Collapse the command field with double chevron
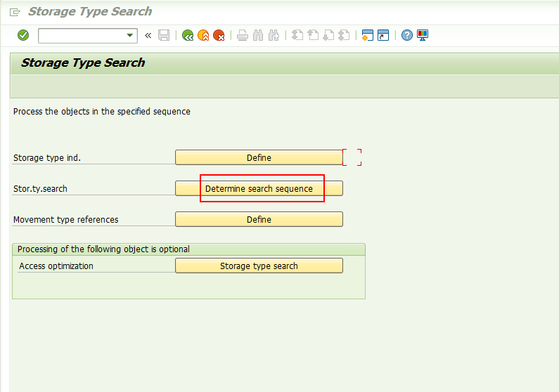The height and width of the screenshot is (392, 559). pos(148,36)
